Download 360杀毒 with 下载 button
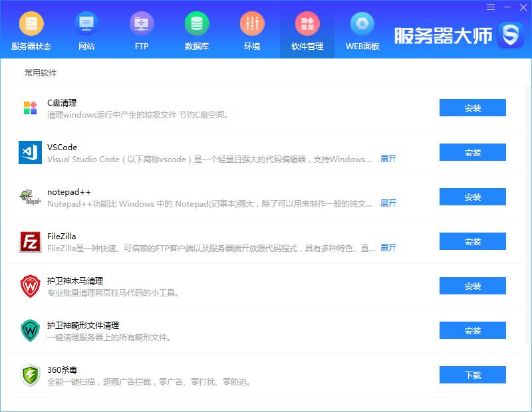The image size is (532, 412). coord(473,375)
